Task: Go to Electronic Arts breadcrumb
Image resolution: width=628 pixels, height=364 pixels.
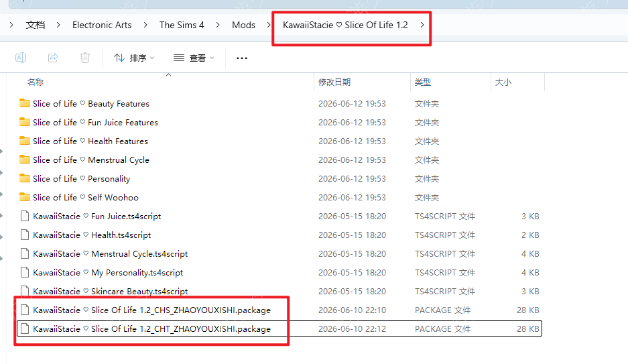Action: [x=102, y=25]
